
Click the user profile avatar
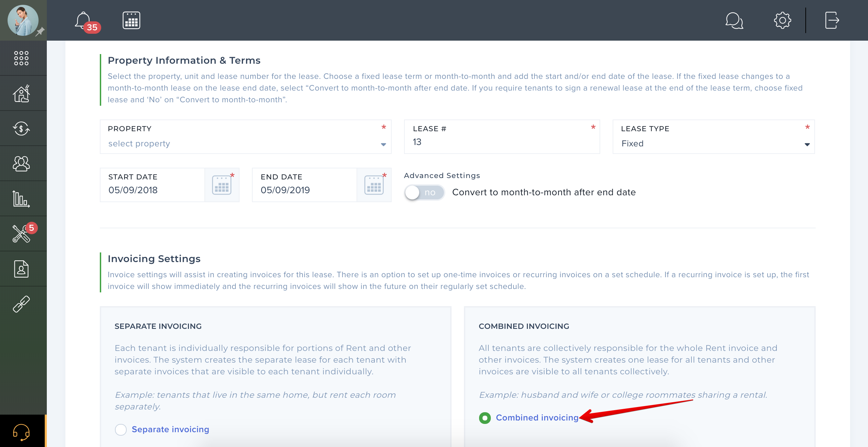[22, 20]
